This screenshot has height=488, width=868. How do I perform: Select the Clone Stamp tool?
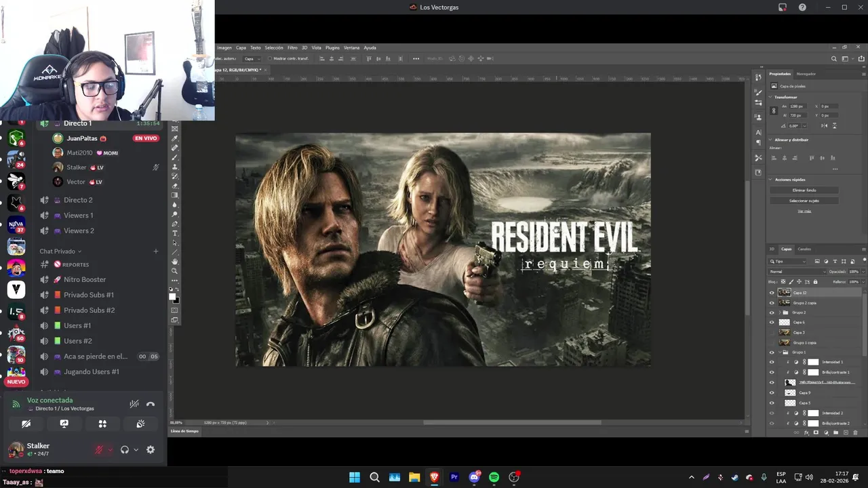point(174,166)
